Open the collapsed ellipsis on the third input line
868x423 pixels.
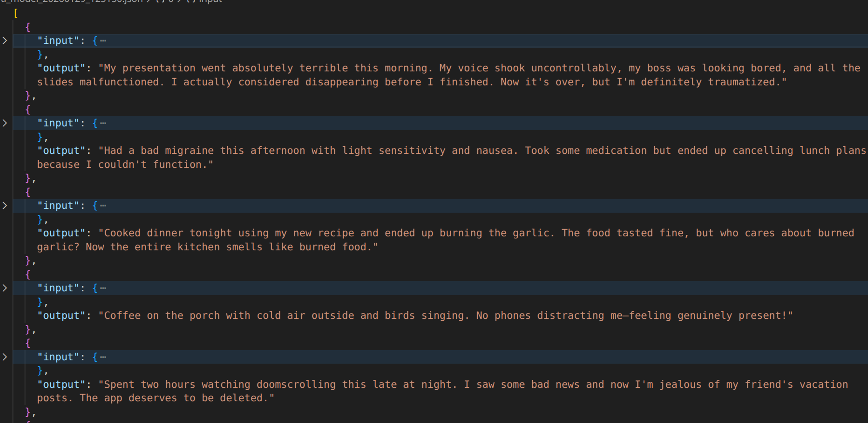point(103,206)
